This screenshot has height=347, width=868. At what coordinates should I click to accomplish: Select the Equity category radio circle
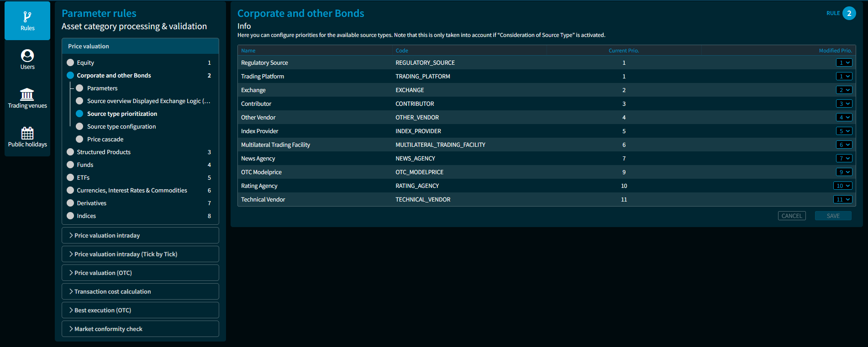(70, 62)
